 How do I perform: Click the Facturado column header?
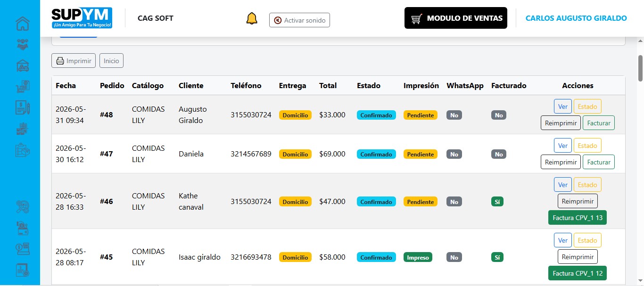point(509,86)
